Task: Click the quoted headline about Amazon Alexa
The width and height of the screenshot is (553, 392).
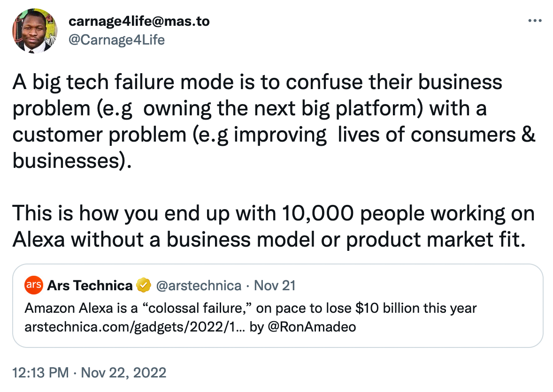Action: [250, 308]
